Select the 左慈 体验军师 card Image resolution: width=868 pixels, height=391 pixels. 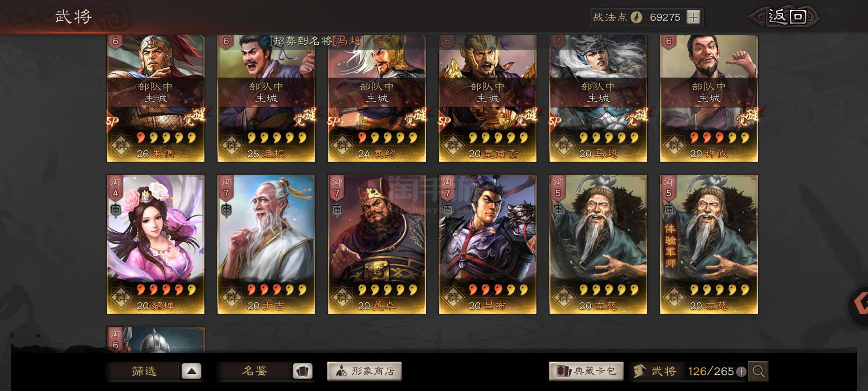tap(709, 244)
